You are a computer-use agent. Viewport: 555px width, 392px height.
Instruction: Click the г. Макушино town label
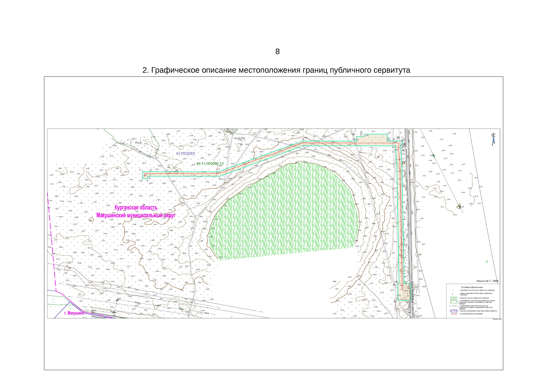click(x=74, y=313)
